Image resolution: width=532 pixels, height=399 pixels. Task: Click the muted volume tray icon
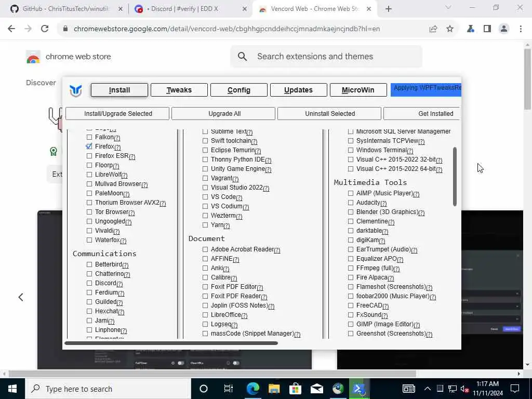[464, 389]
